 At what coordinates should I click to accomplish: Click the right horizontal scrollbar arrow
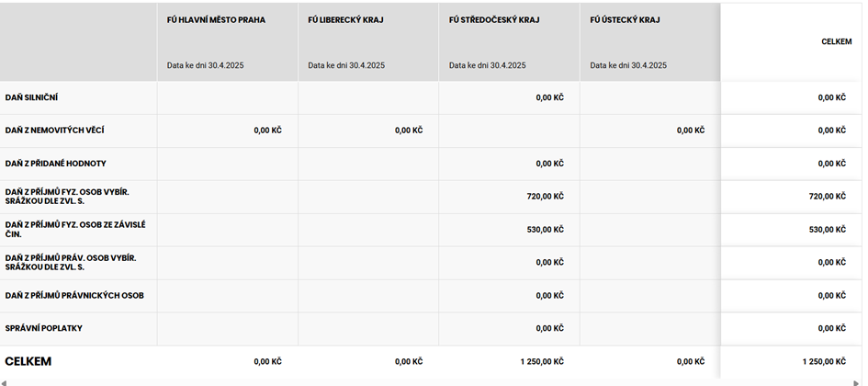pyautogui.click(x=858, y=382)
